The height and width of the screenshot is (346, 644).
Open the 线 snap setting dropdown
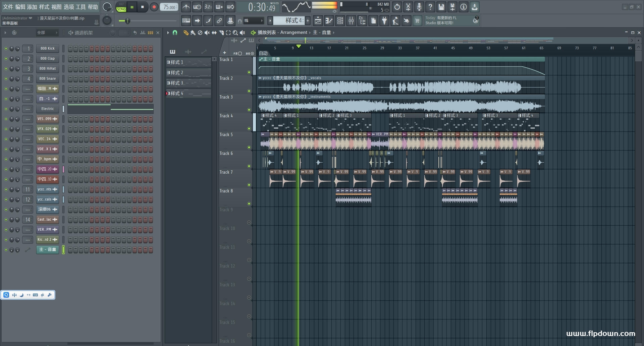point(253,21)
